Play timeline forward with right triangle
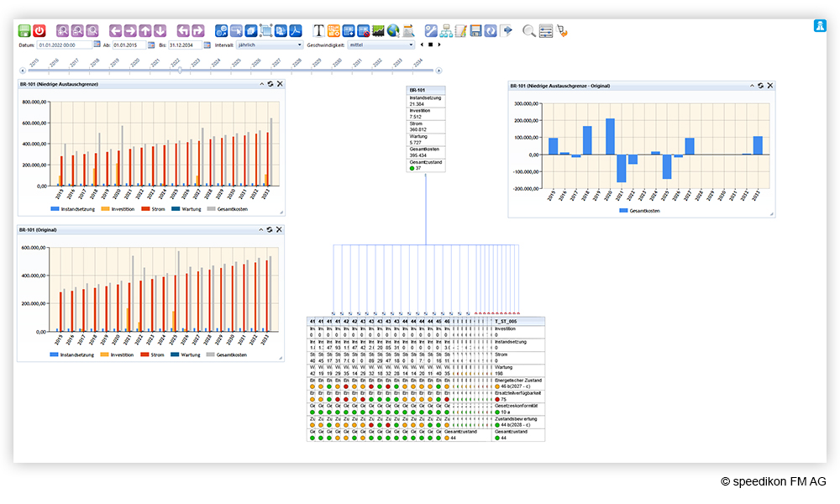840x504 pixels. click(439, 45)
